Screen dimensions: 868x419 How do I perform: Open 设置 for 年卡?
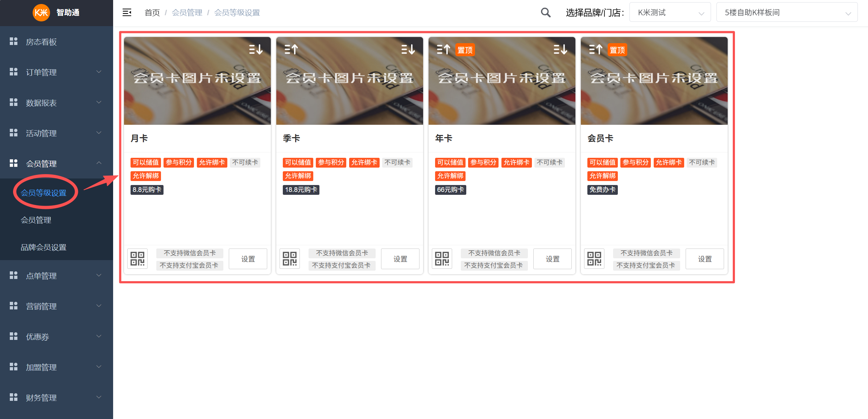point(553,259)
